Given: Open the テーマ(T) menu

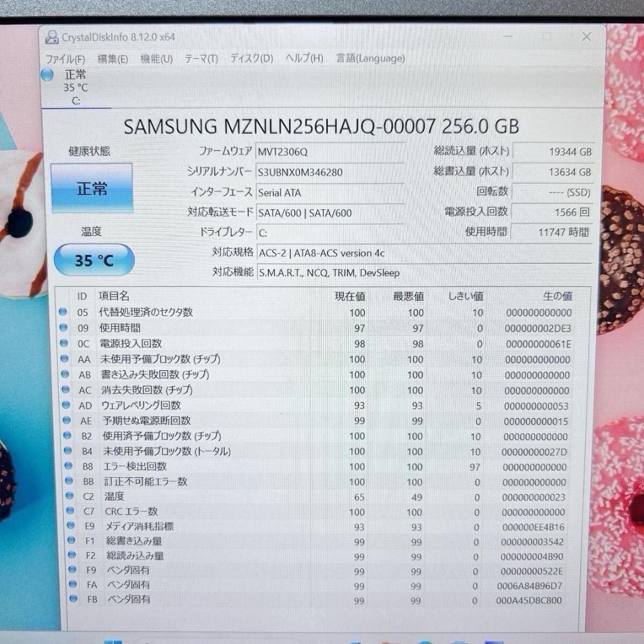Looking at the screenshot, I should [201, 58].
